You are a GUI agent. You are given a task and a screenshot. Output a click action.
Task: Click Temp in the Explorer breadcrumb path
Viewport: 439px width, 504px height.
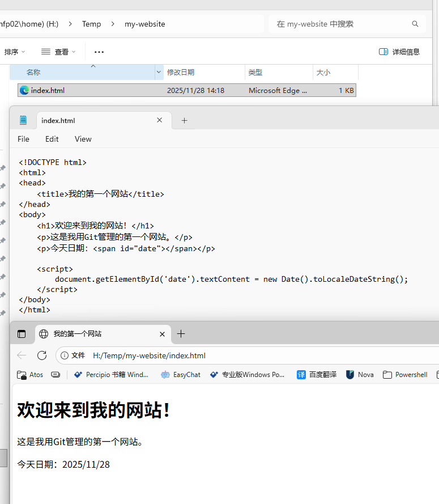(91, 24)
